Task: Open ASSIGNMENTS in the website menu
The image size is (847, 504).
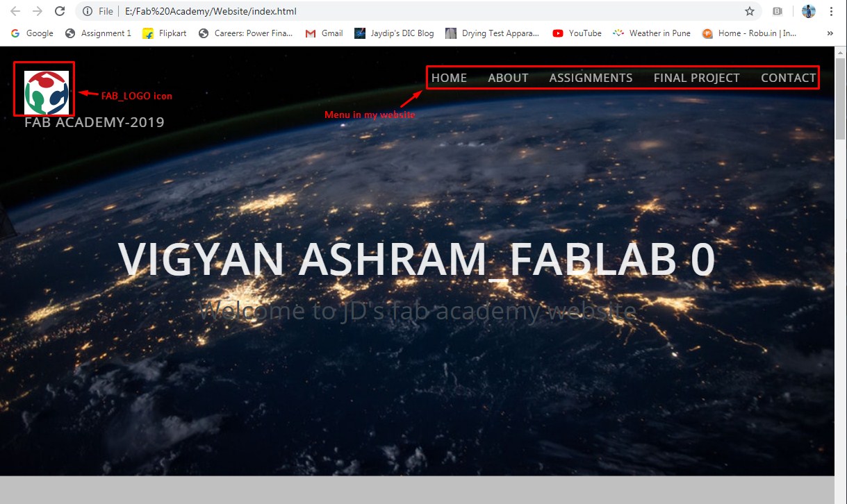Action: coord(591,78)
